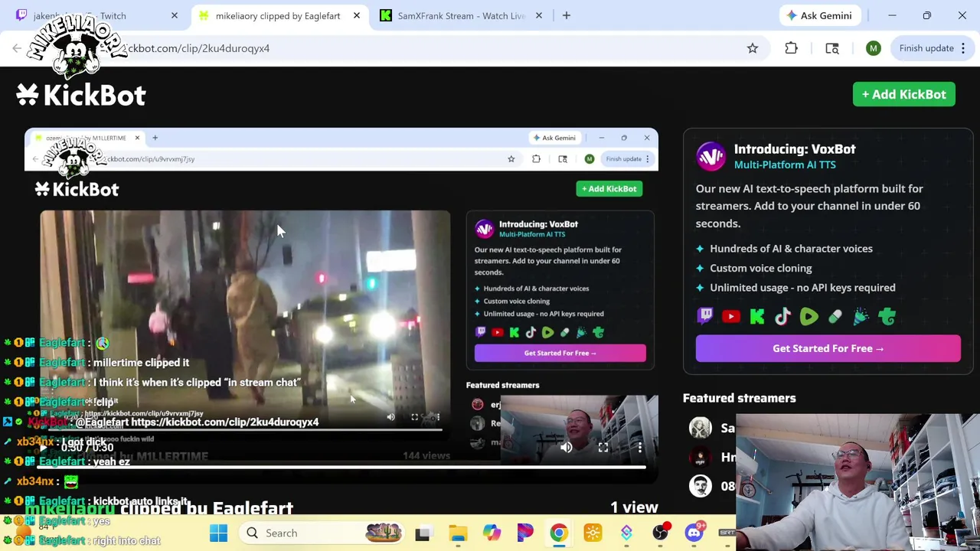Click the outer clip player progress bar
Screen dimensions: 980x551
pyautogui.click(x=341, y=467)
